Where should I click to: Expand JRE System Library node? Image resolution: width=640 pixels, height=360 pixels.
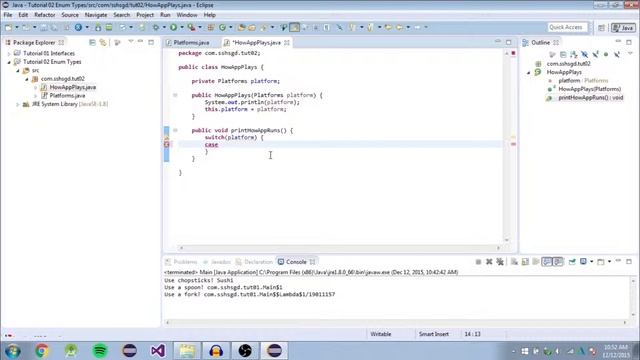pos(18,104)
